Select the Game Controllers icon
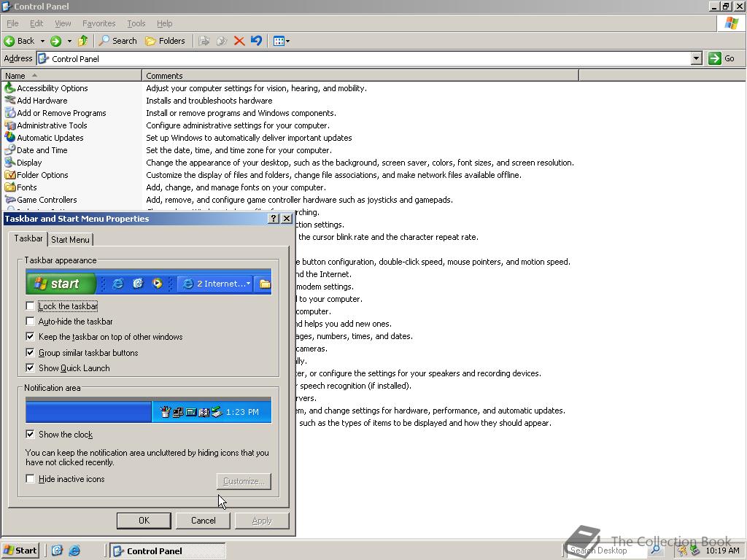 point(10,200)
